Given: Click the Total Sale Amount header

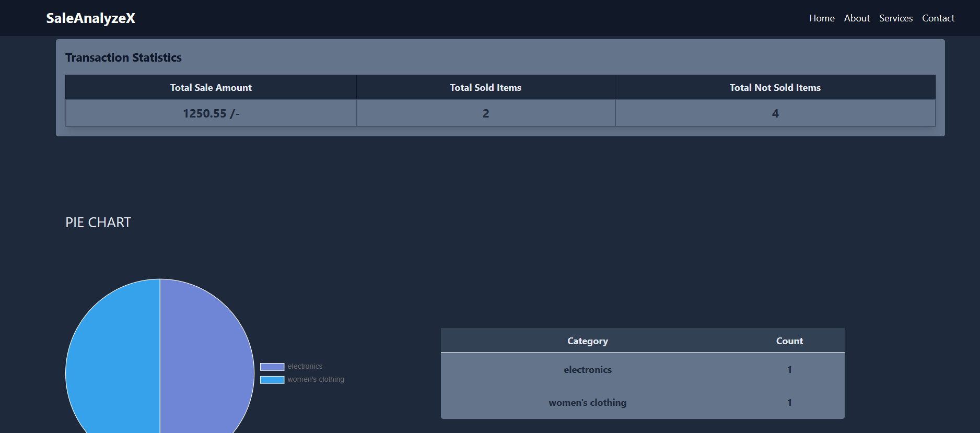Looking at the screenshot, I should click(211, 88).
